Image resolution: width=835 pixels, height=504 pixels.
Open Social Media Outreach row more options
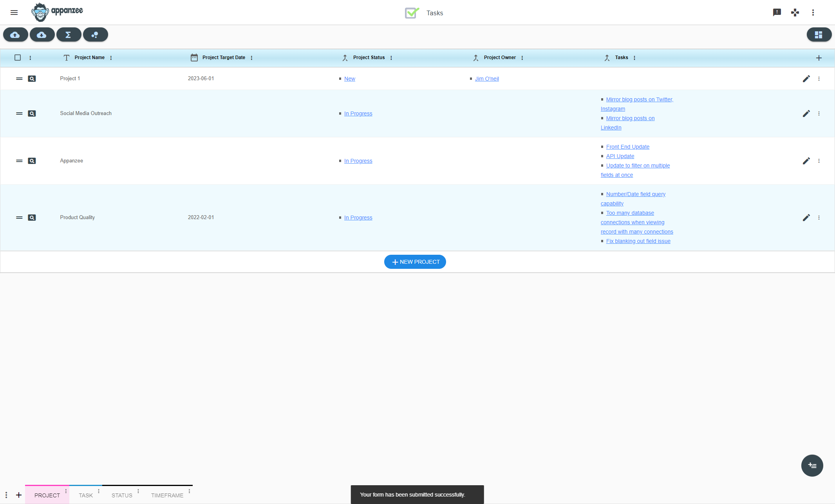[x=819, y=113]
